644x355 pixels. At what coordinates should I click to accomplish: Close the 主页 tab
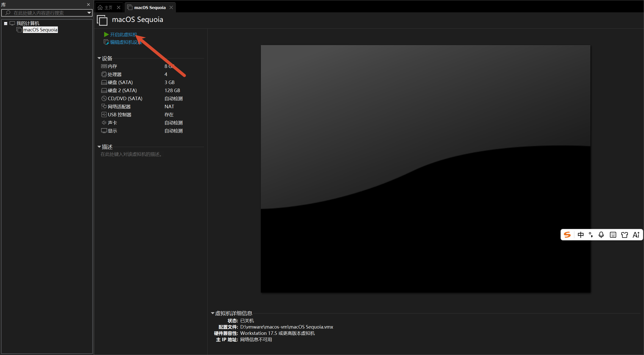pyautogui.click(x=118, y=8)
